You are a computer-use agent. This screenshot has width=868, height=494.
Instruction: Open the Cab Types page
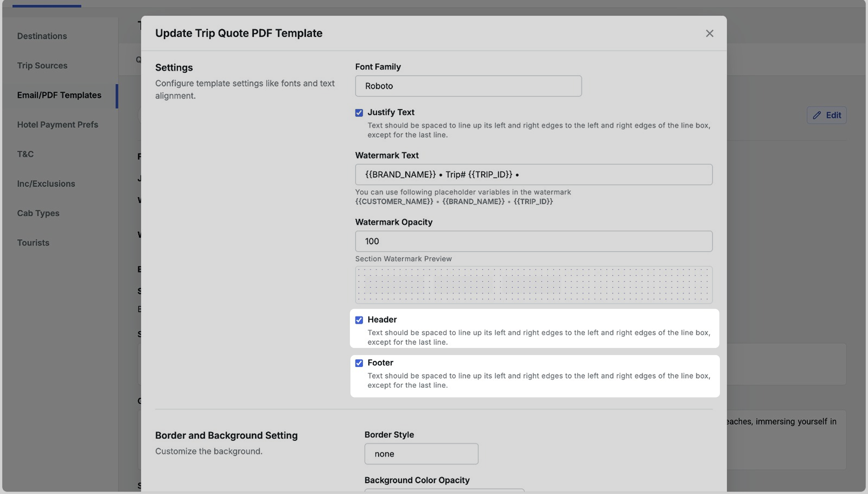pos(38,213)
